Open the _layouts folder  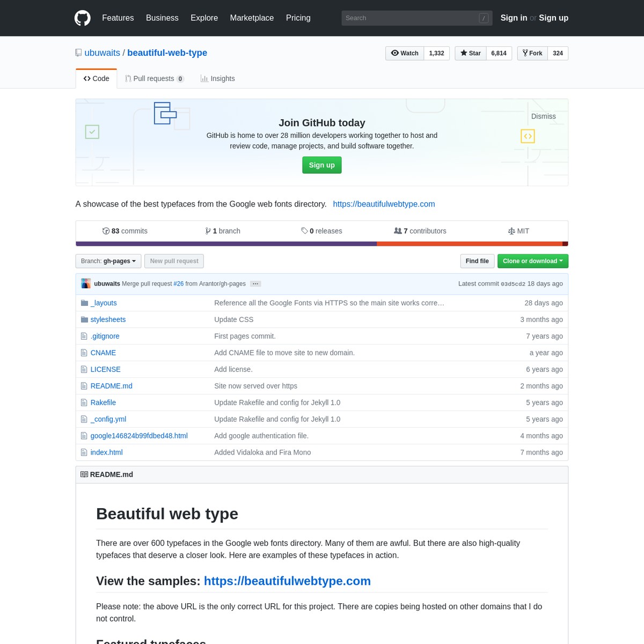(104, 303)
